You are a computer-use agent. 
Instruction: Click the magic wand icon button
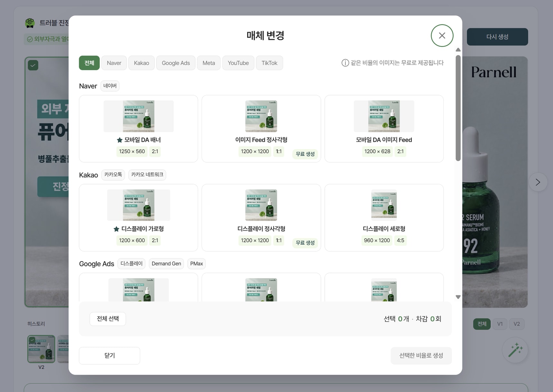tap(515, 350)
